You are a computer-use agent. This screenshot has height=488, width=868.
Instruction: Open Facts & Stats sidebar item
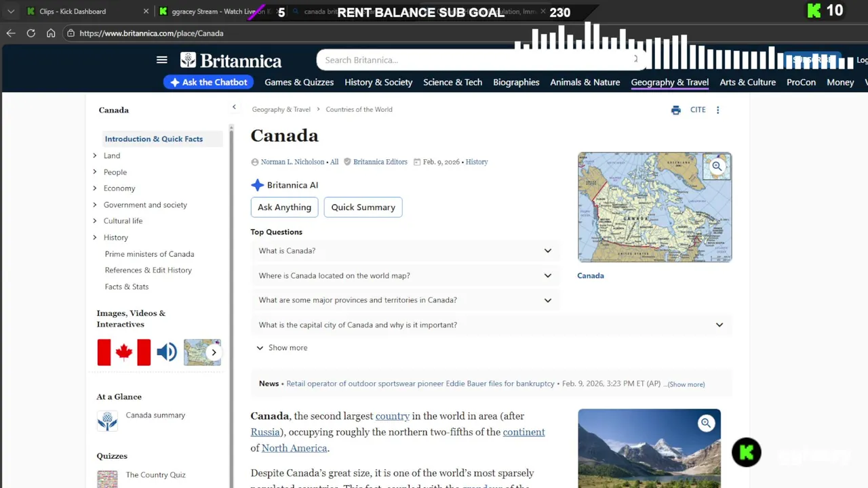[127, 287]
